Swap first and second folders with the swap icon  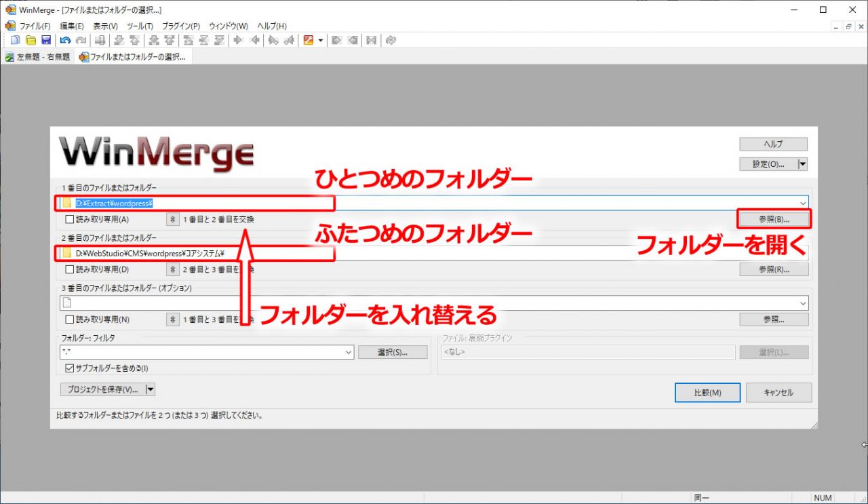tap(172, 219)
